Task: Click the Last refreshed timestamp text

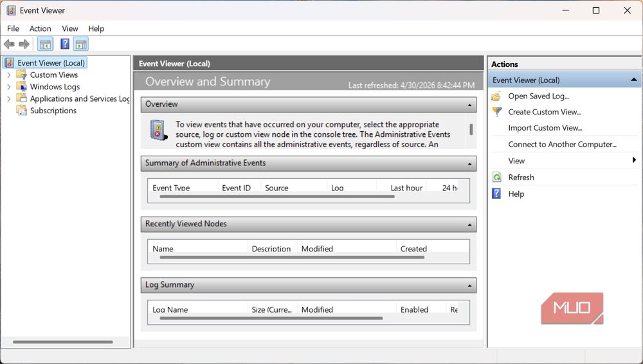Action: [x=412, y=86]
